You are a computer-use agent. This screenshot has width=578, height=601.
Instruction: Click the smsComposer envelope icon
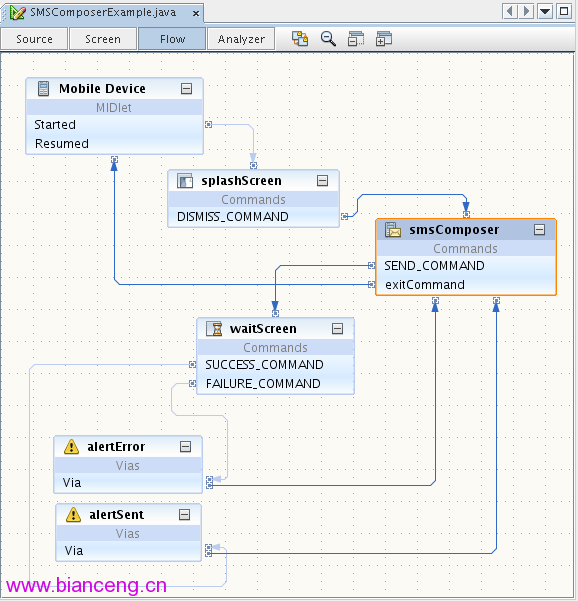point(393,230)
